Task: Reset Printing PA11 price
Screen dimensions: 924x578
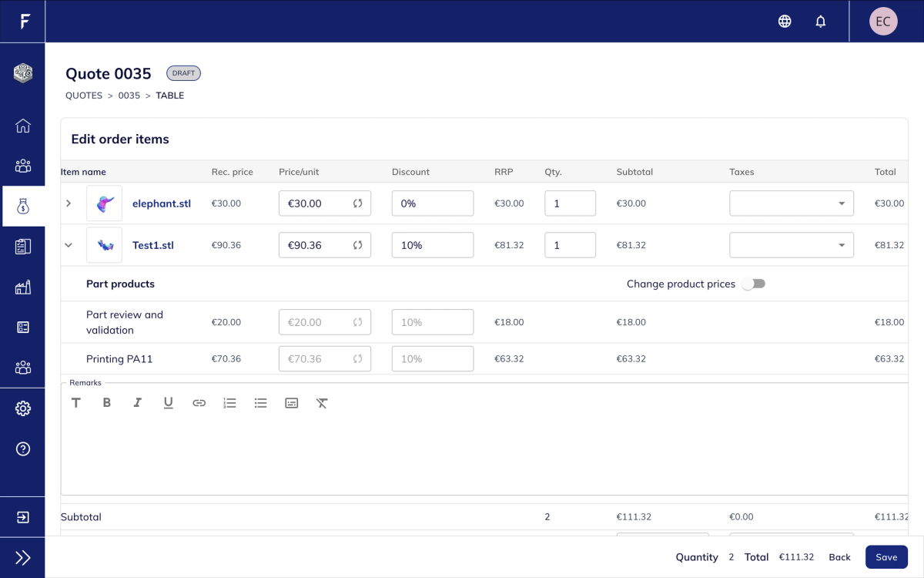Action: tap(358, 358)
